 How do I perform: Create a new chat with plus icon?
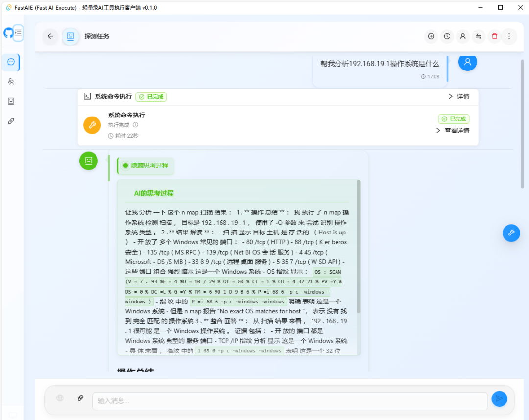(431, 36)
